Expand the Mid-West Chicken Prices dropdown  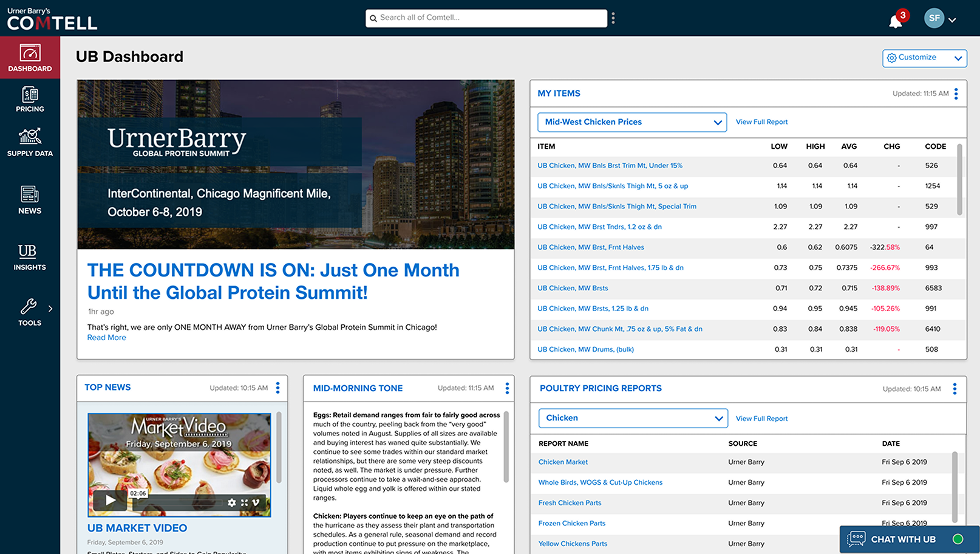631,122
